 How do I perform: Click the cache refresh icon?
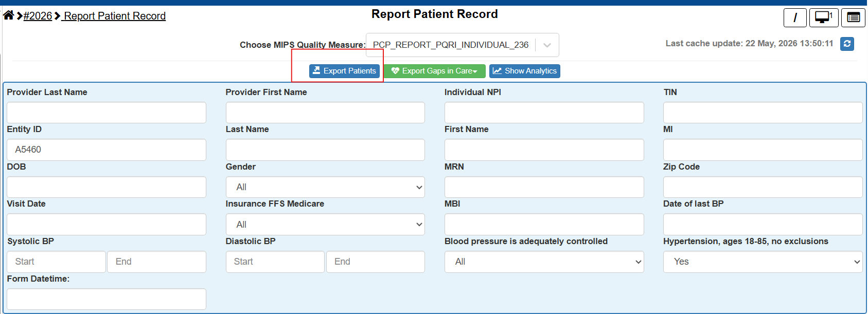(847, 44)
